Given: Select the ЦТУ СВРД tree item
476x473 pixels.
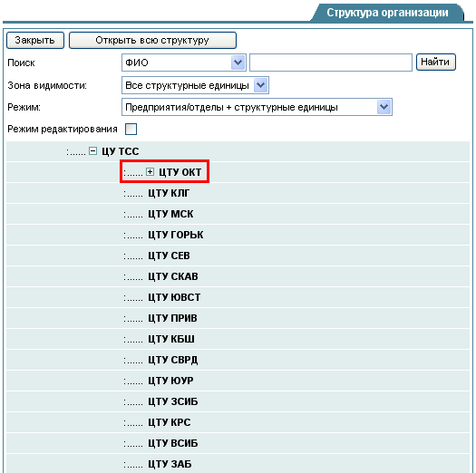Looking at the screenshot, I should click(x=173, y=360).
